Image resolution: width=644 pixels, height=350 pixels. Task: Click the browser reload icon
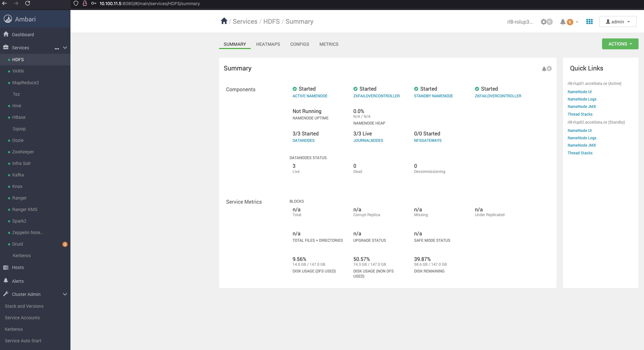28,4
